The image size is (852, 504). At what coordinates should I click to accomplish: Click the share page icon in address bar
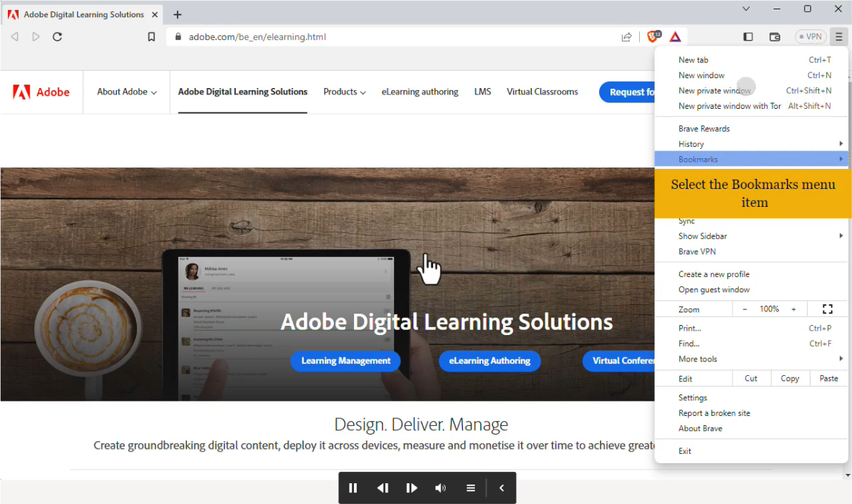pos(626,37)
